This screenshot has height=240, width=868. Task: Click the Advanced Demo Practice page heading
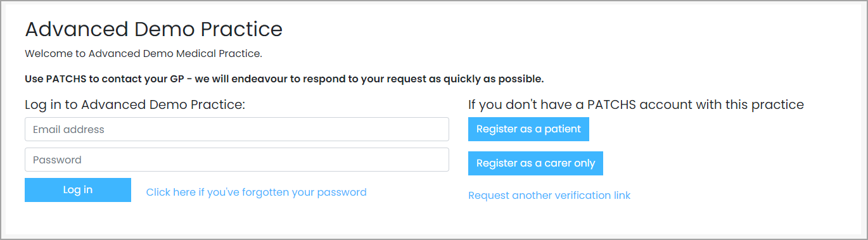coord(153,29)
